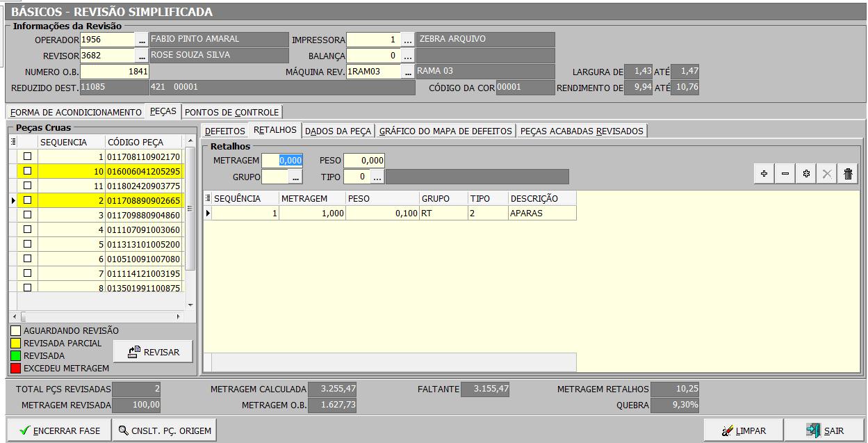Click into the PESO input field
Viewport: 868px width, 443px height.
pyautogui.click(x=363, y=161)
